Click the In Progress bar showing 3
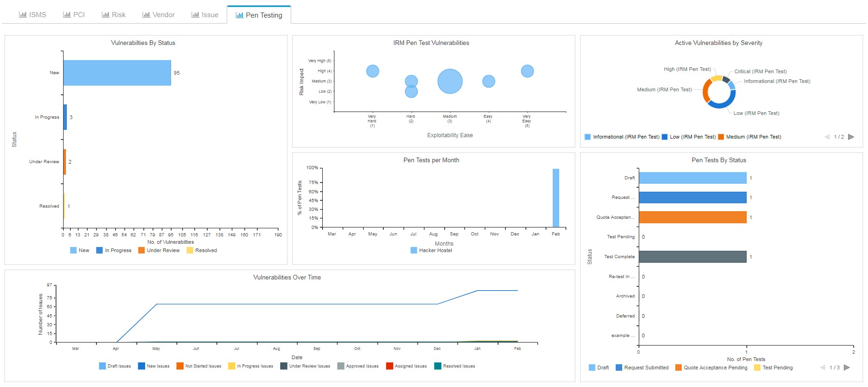The height and width of the screenshot is (387, 868). pos(65,117)
